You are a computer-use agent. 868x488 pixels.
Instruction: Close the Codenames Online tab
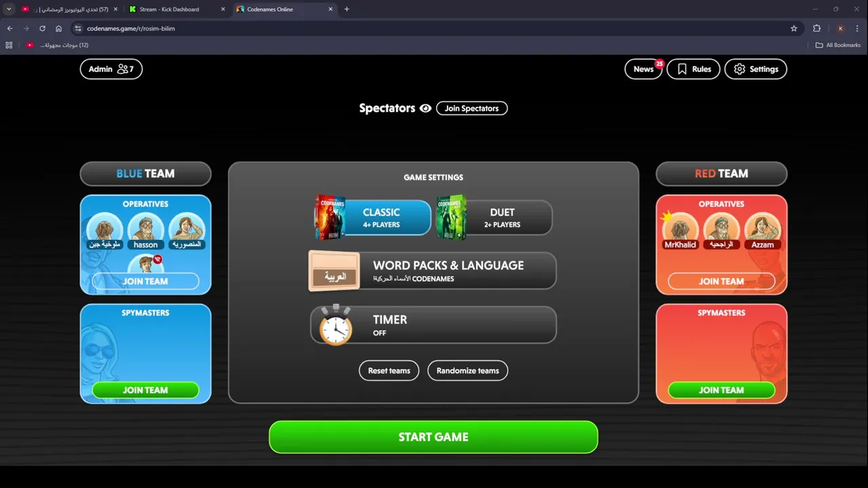331,9
